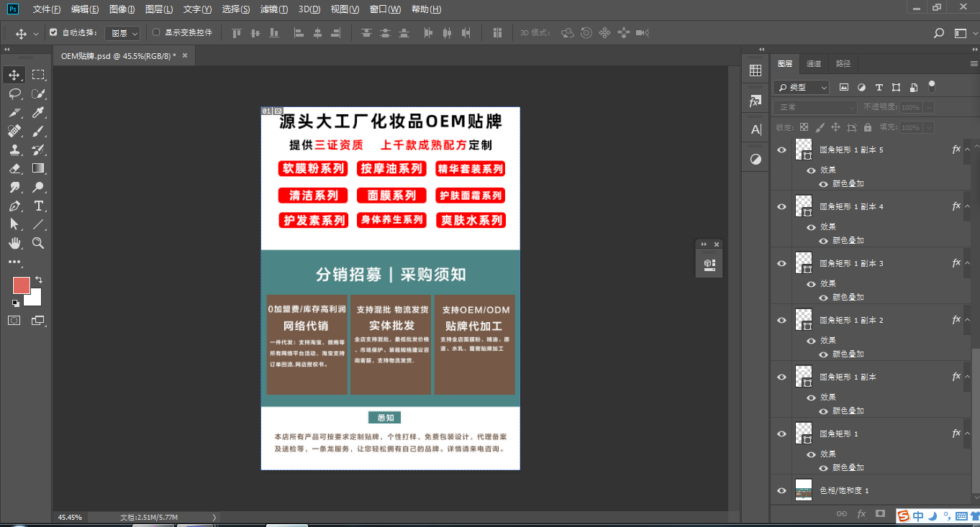Open the 文件 menu
Viewport: 980px width, 527px height.
point(47,9)
